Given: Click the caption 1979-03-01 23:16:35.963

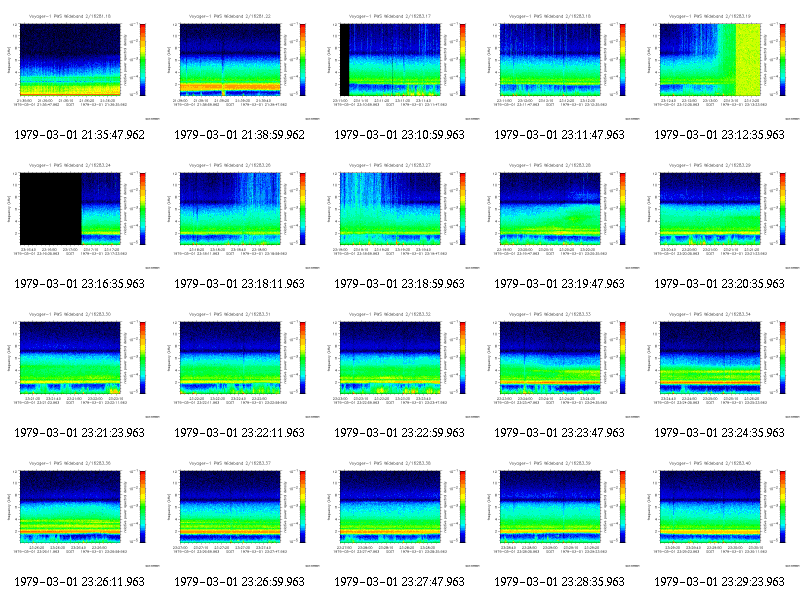Looking at the screenshot, I should click(80, 284).
